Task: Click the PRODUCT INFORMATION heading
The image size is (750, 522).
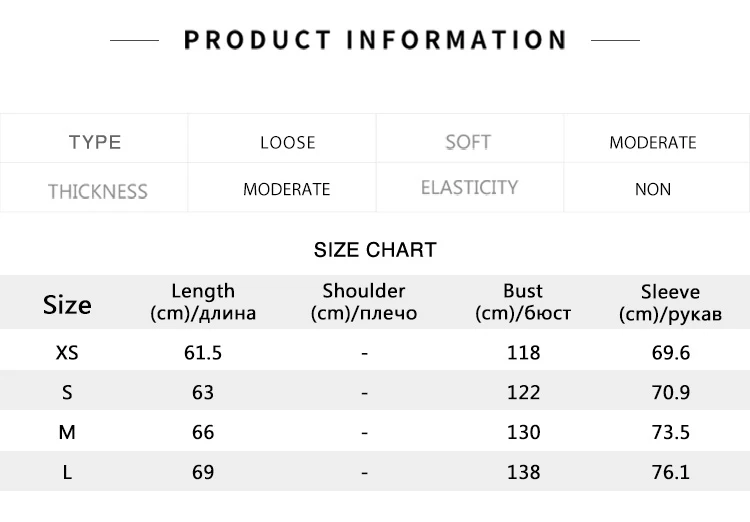Action: pyautogui.click(x=375, y=41)
